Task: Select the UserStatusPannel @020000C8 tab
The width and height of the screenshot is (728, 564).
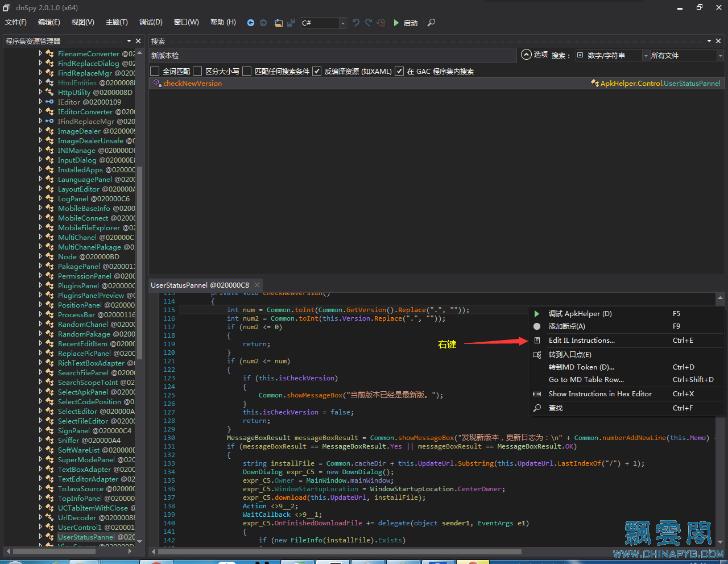Action: tap(200, 285)
